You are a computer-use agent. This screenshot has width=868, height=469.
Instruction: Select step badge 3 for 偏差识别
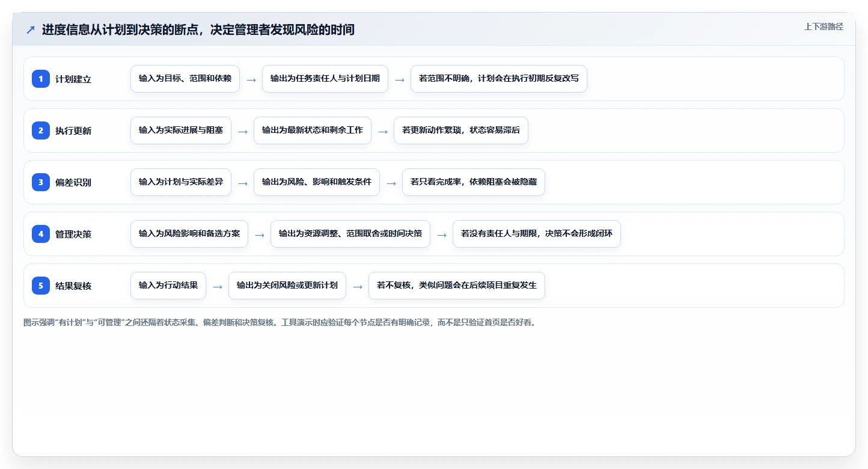41,182
